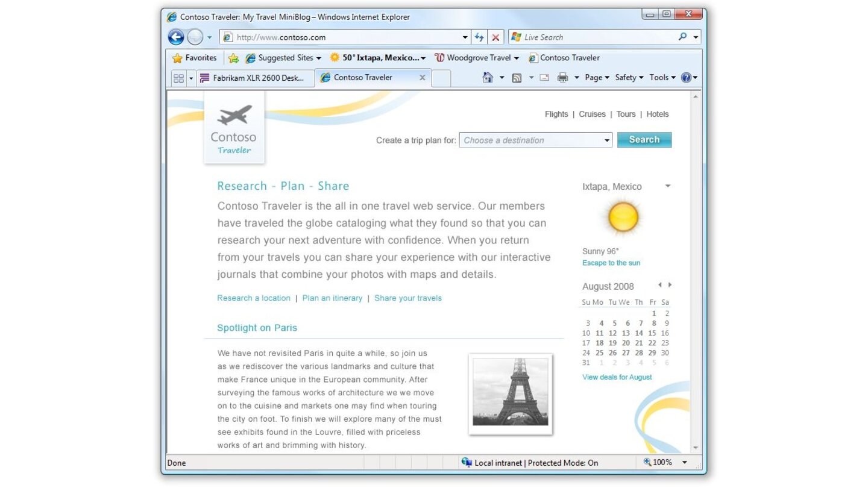Refresh the page using the Refresh icon
This screenshot has height=488, width=868.
[479, 37]
